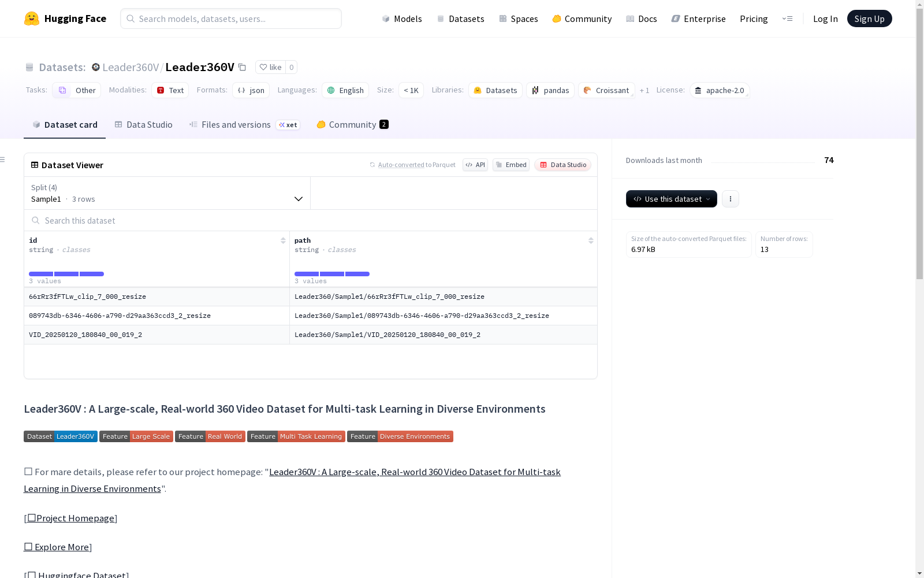Screen dimensions: 924x578
Task: Go to Community in top navigation
Action: pyautogui.click(x=582, y=18)
